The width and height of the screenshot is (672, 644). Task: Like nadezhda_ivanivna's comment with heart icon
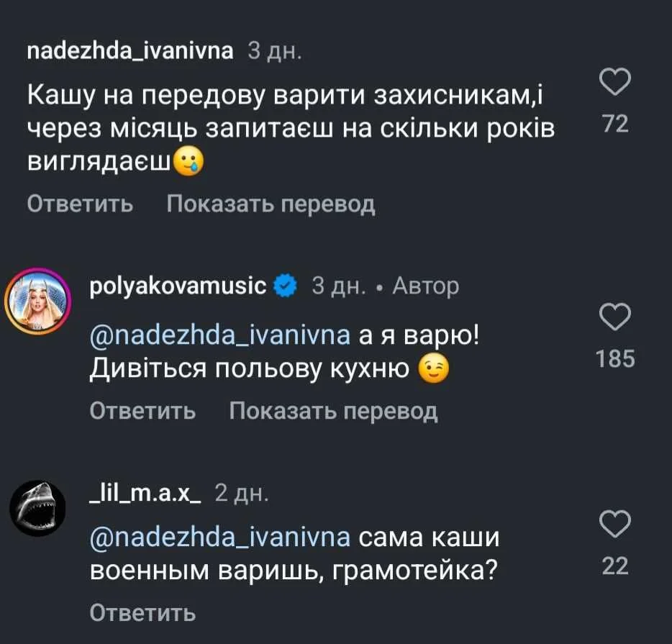615,83
